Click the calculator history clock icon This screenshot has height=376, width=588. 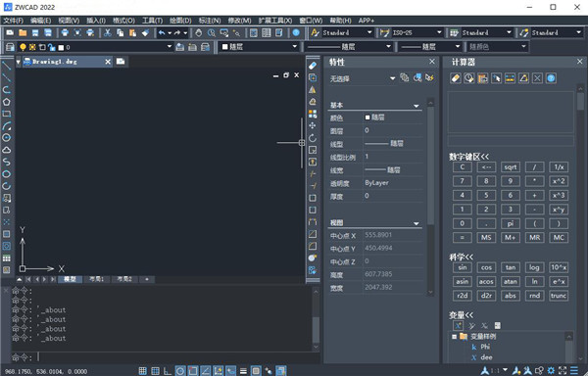469,78
